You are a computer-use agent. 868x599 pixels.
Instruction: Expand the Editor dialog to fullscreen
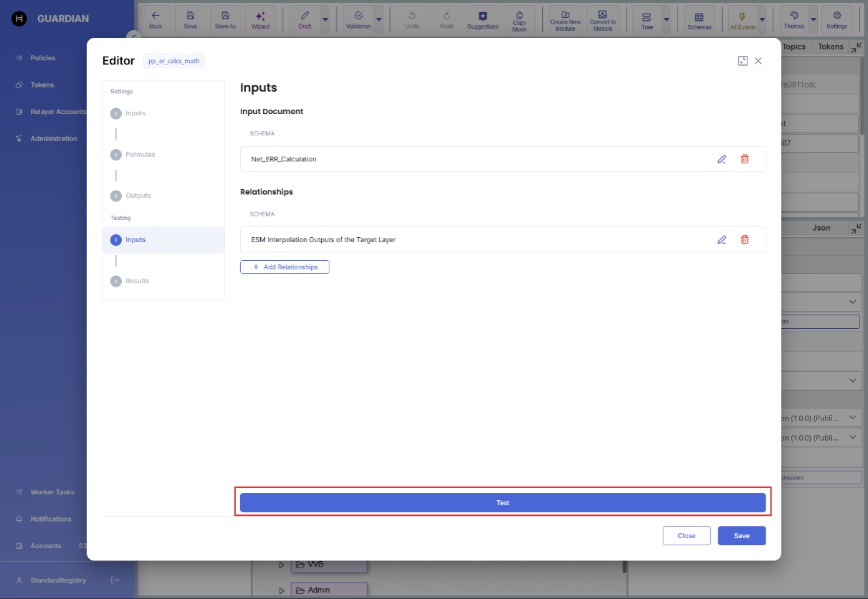coord(743,61)
